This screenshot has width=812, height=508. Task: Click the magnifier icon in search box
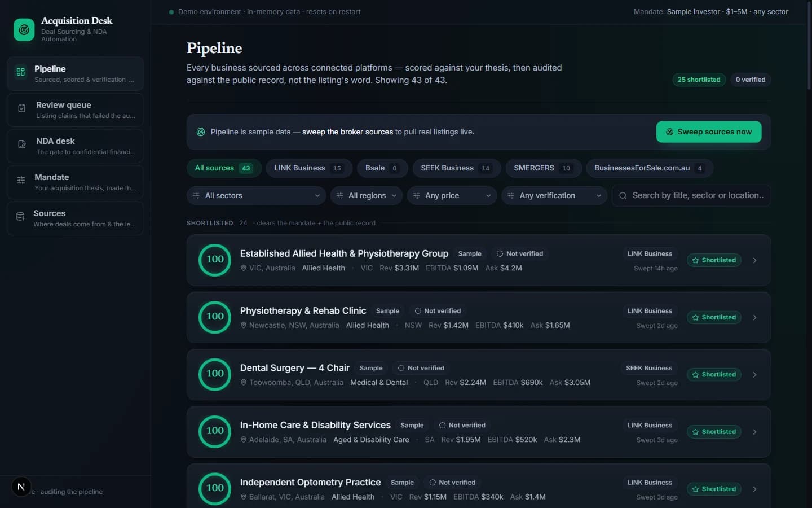pyautogui.click(x=623, y=196)
